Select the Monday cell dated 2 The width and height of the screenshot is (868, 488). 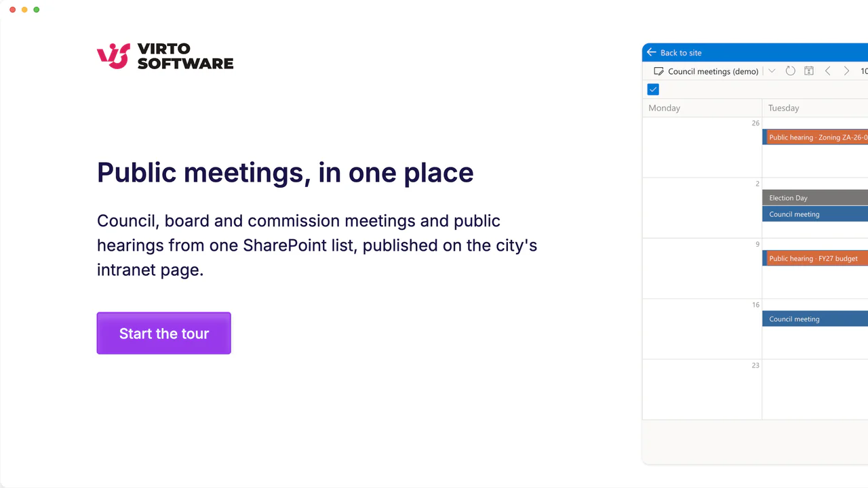point(702,208)
